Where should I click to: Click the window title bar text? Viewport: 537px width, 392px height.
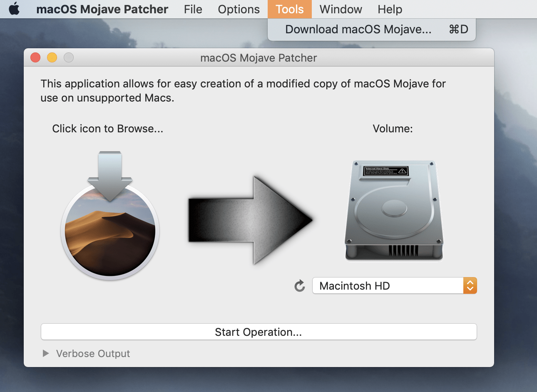tap(259, 58)
